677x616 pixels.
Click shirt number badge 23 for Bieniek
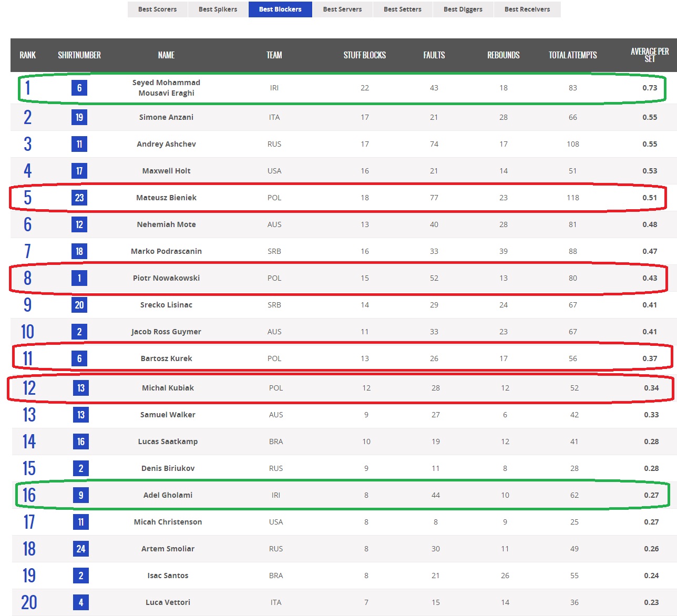[x=79, y=198]
